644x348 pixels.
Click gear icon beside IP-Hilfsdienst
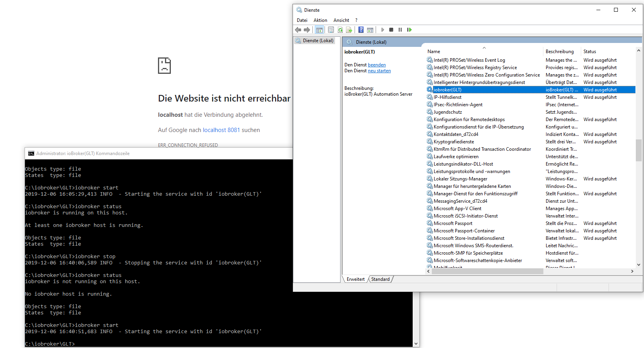[430, 97]
